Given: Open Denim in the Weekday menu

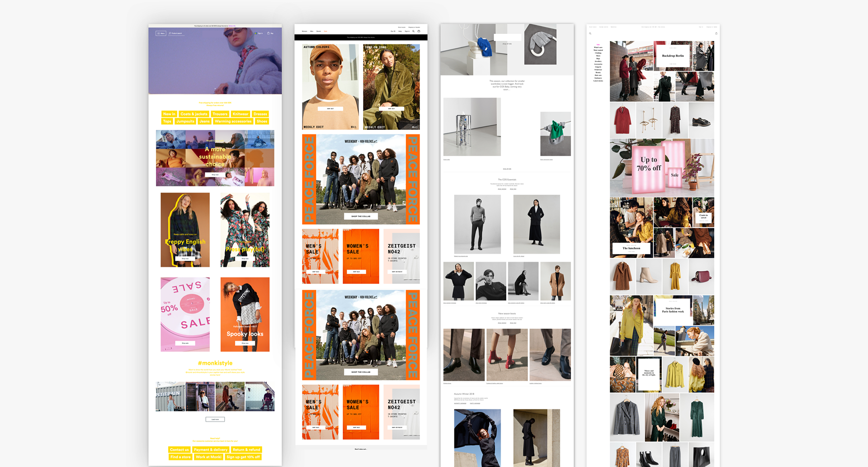Looking at the screenshot, I should (x=319, y=31).
